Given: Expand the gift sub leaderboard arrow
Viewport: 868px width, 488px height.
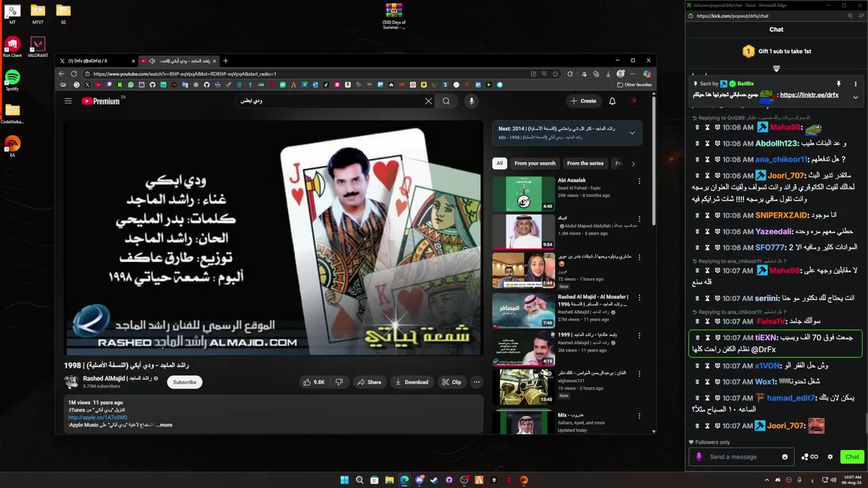Looking at the screenshot, I should pos(776,68).
